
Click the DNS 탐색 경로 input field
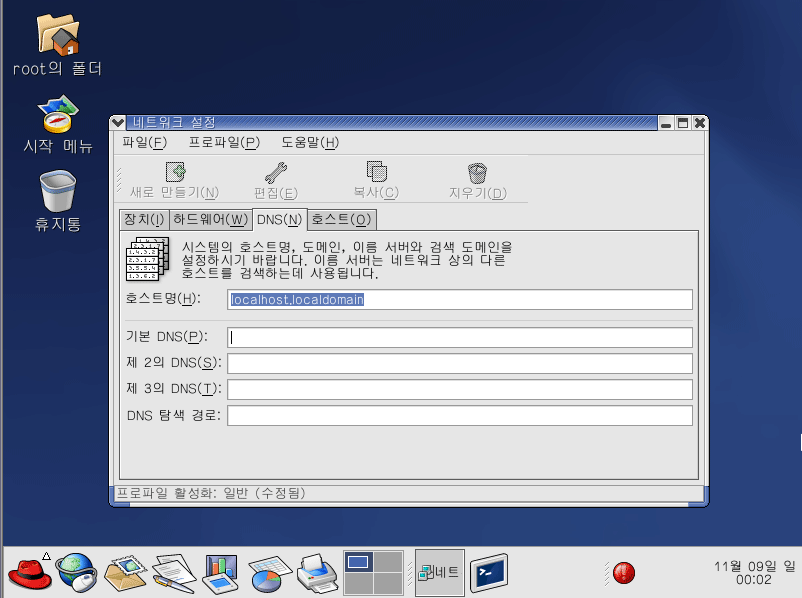coord(460,415)
